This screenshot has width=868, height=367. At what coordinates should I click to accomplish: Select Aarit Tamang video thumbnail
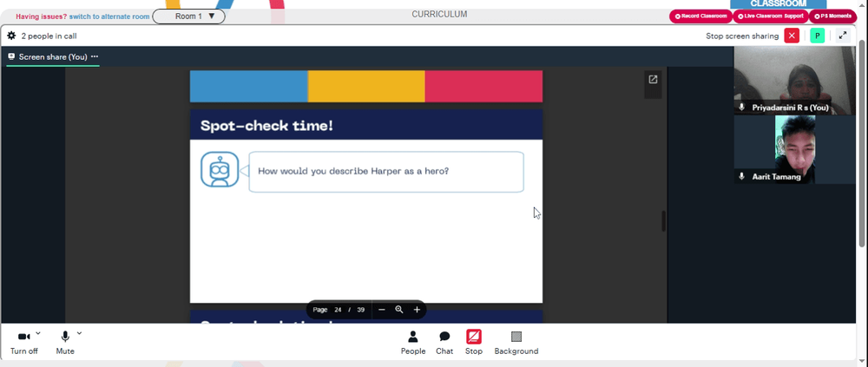point(794,149)
